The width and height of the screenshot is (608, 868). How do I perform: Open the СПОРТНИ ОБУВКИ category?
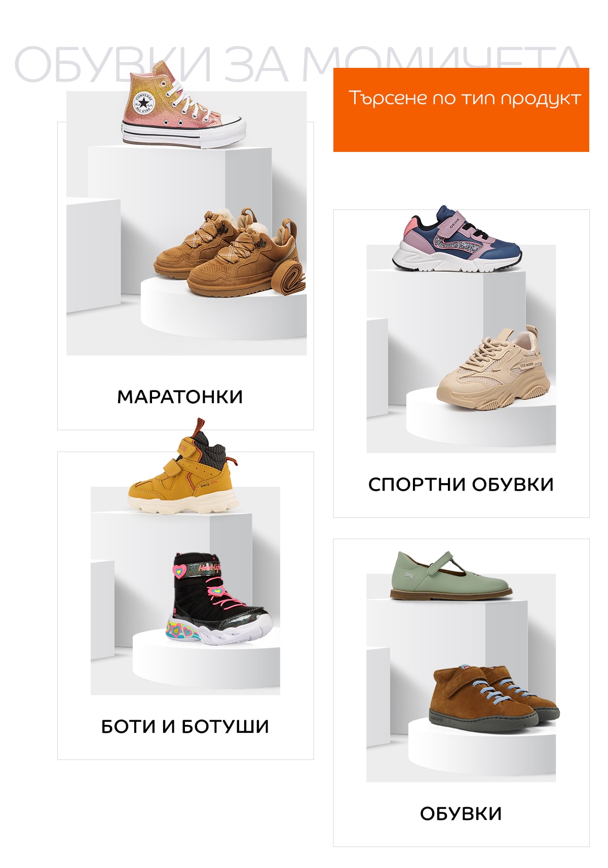coord(461,484)
